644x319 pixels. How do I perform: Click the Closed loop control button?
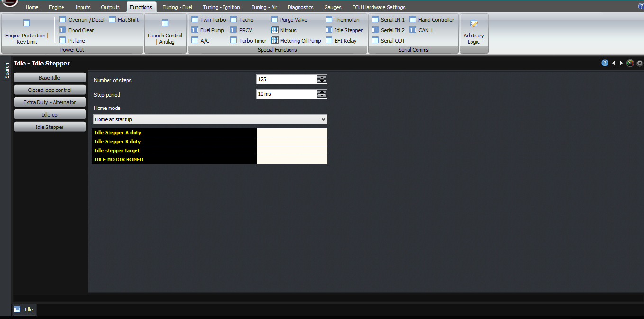click(50, 90)
